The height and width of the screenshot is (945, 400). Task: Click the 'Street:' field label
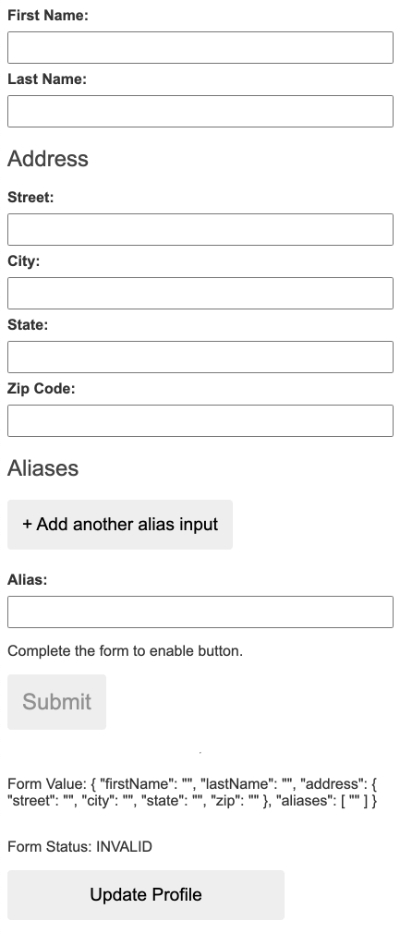(31, 198)
